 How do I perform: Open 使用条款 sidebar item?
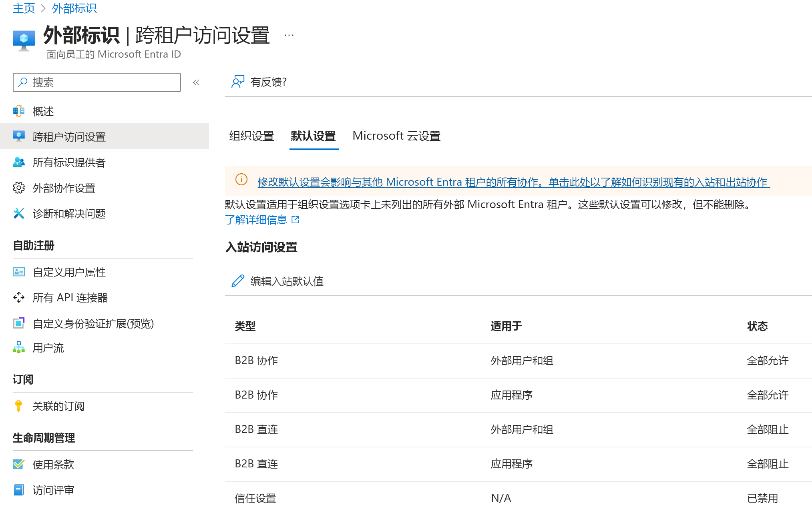105,464
